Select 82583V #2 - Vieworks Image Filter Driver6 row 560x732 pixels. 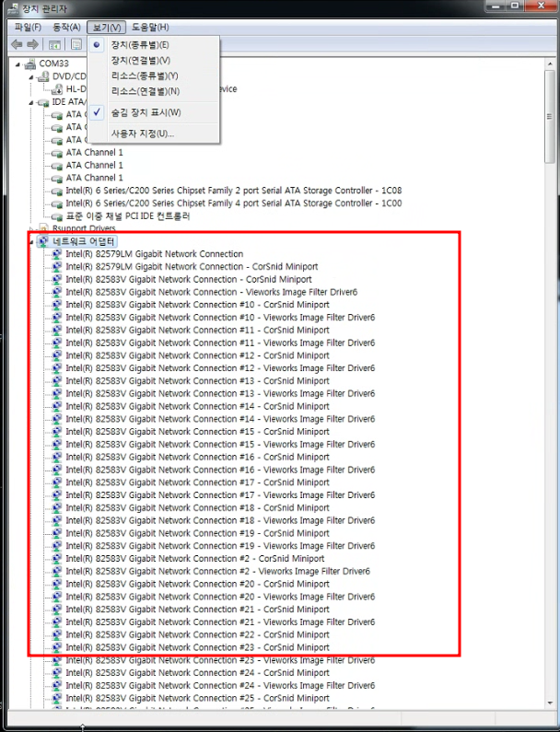click(217, 572)
